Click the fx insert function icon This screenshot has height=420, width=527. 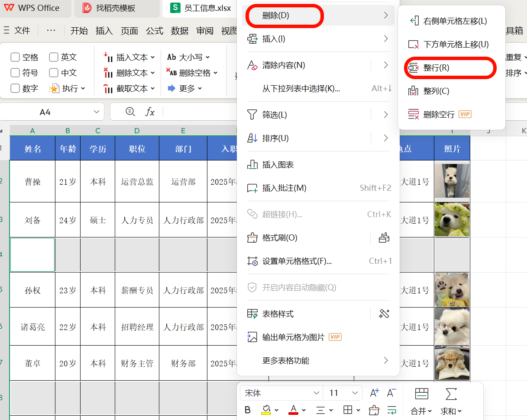pos(150,112)
